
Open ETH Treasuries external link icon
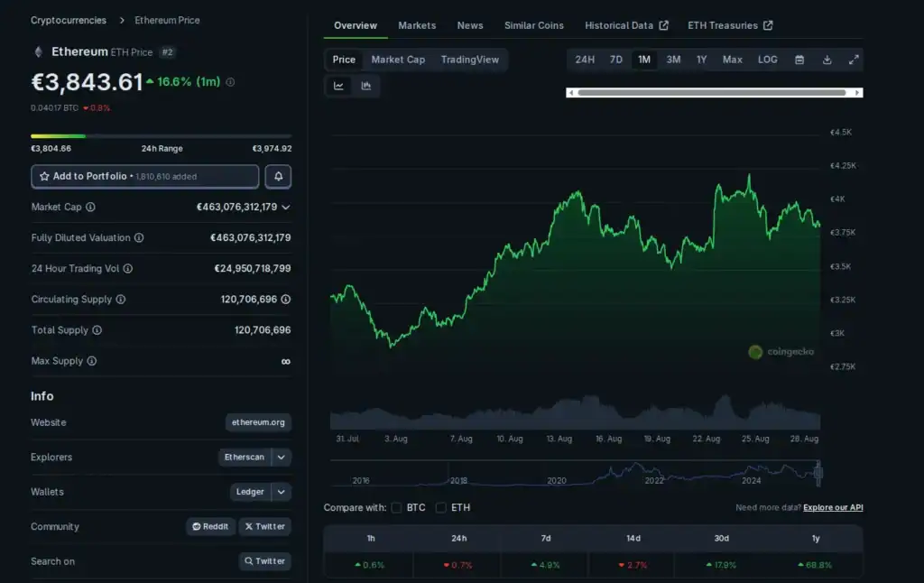point(768,25)
